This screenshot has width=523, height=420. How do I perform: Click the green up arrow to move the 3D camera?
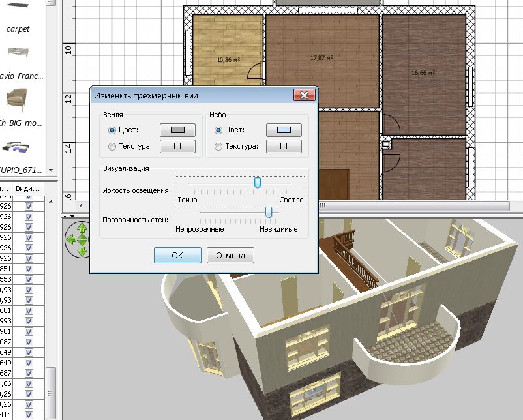(82, 228)
